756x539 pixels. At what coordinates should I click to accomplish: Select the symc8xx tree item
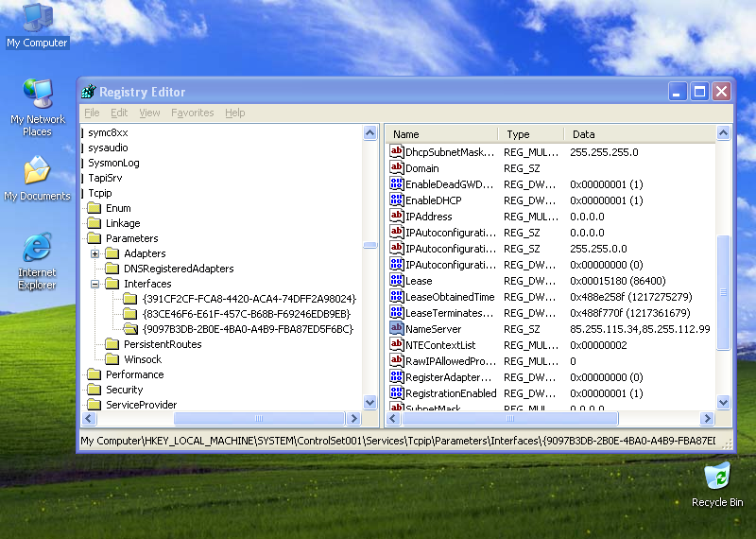[x=108, y=132]
